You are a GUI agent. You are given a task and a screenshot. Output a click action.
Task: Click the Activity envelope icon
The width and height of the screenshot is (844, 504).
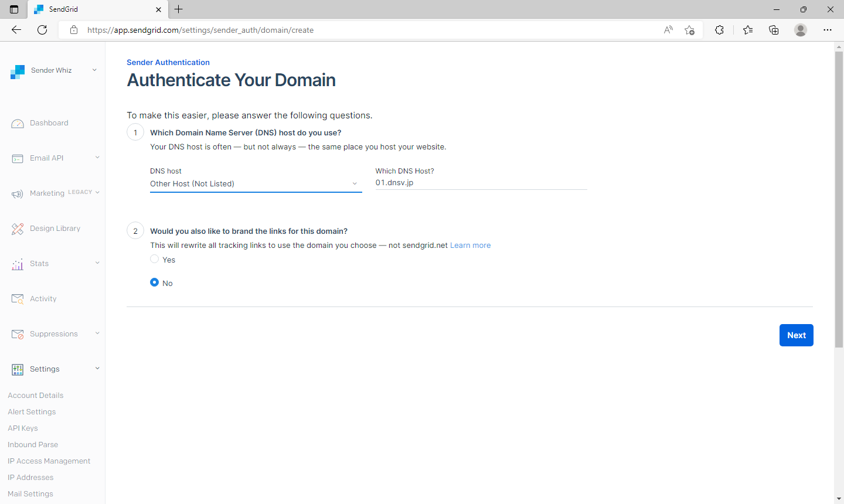coord(18,299)
